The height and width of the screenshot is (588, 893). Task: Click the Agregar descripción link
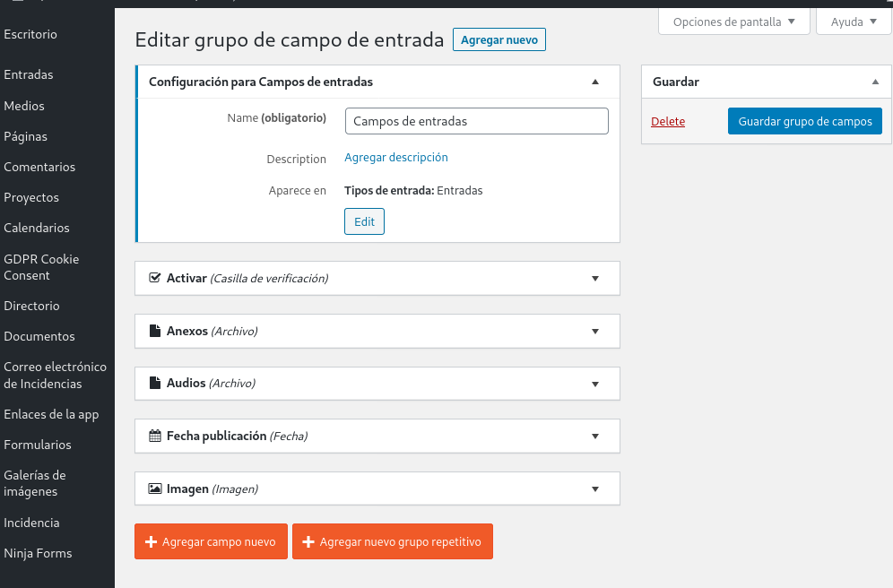click(395, 157)
